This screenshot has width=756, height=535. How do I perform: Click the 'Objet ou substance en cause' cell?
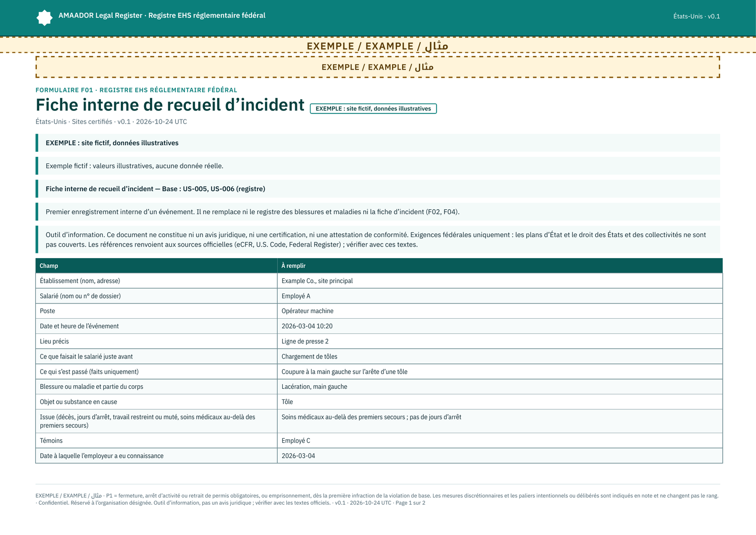156,402
